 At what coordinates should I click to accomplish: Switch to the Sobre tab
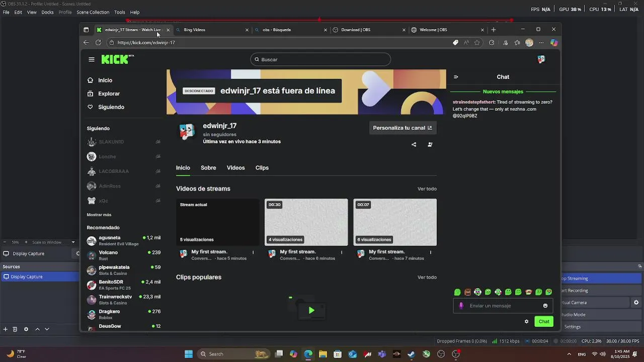coord(208,168)
